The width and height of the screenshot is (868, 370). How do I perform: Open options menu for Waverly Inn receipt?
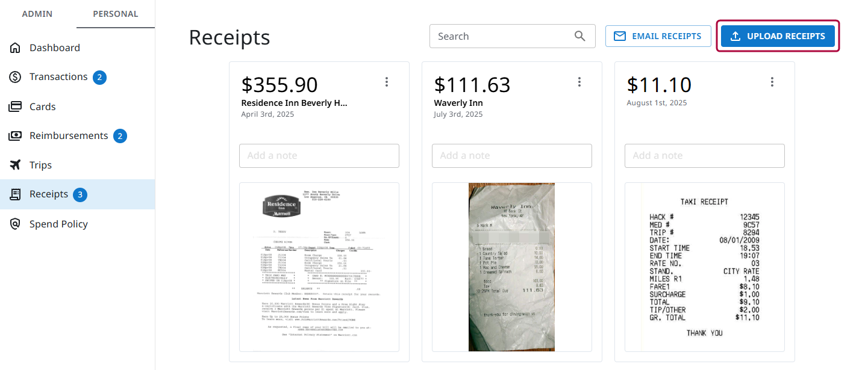(579, 82)
